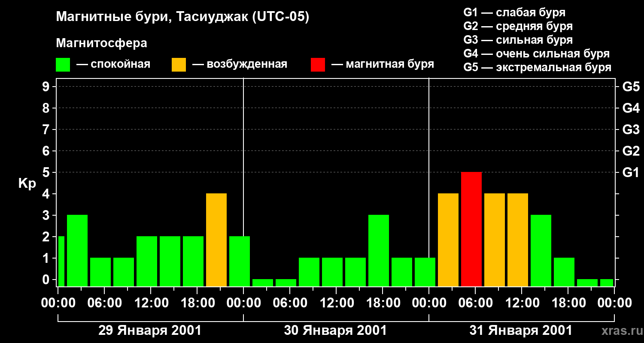
Task: Click the 'Магнитосфера' heading
Action: click(x=101, y=43)
